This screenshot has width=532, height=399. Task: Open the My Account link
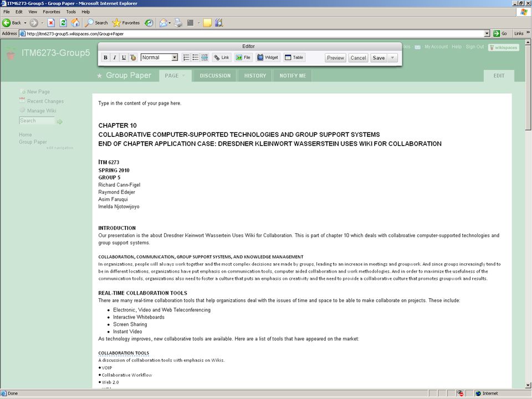tap(436, 47)
